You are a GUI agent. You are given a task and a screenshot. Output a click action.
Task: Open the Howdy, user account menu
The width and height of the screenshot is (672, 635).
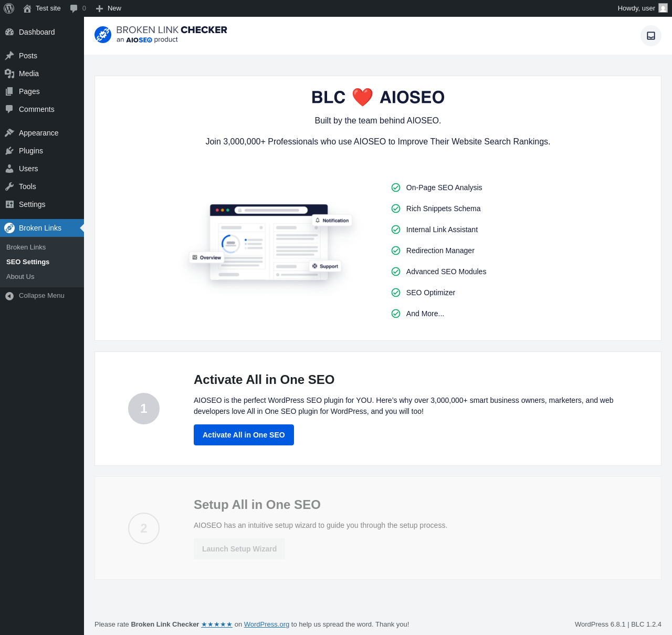(x=642, y=8)
